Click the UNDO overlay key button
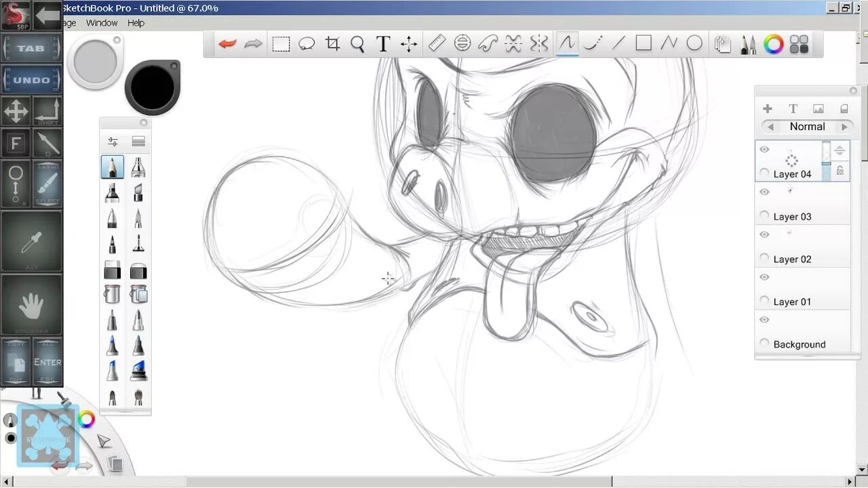The image size is (868, 488). point(31,80)
